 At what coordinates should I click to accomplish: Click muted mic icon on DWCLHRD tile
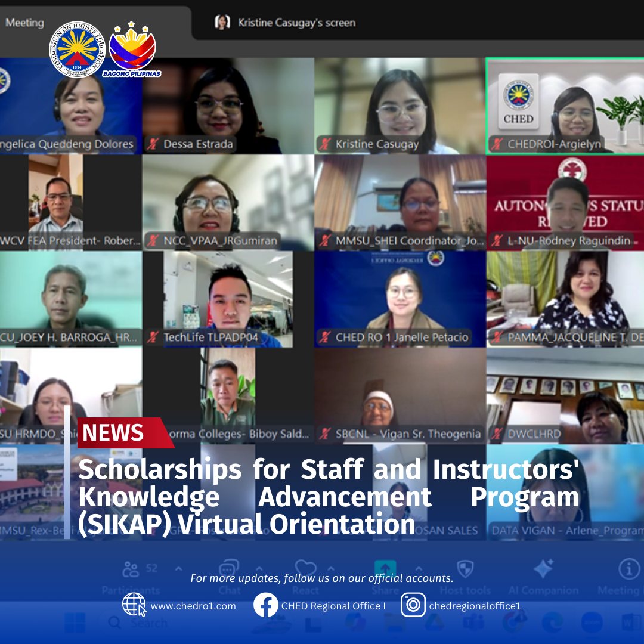coord(497,434)
